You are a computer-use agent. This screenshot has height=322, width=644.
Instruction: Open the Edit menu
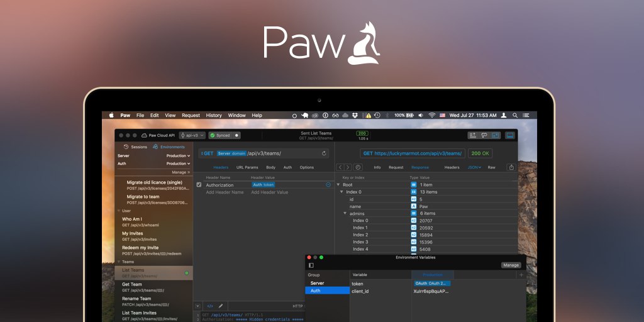pyautogui.click(x=155, y=116)
